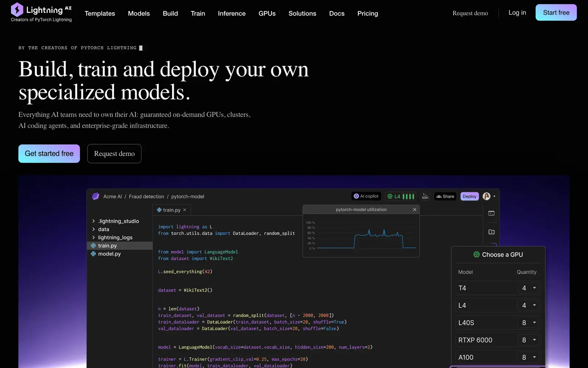Open the T4 quantity dropdown
This screenshot has width=588, height=368.
(x=528, y=288)
